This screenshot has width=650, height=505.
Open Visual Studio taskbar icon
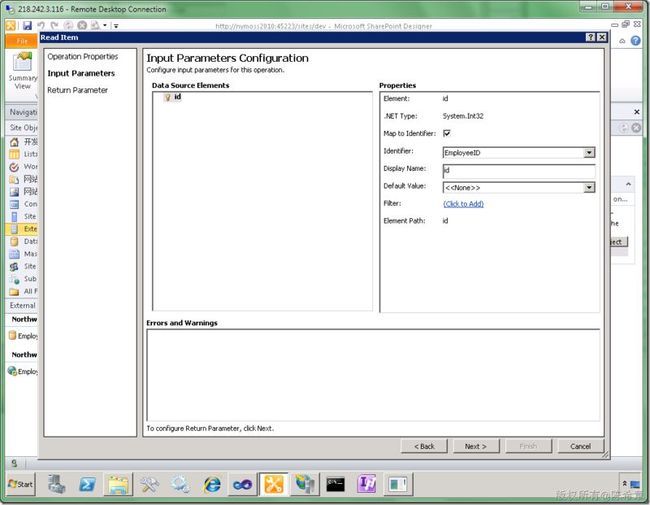[x=243, y=484]
